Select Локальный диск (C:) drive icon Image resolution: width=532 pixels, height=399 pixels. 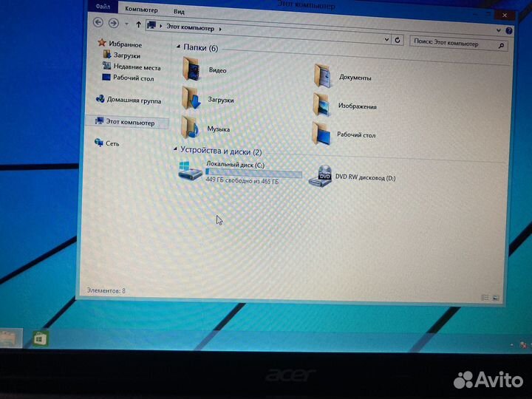pyautogui.click(x=189, y=171)
